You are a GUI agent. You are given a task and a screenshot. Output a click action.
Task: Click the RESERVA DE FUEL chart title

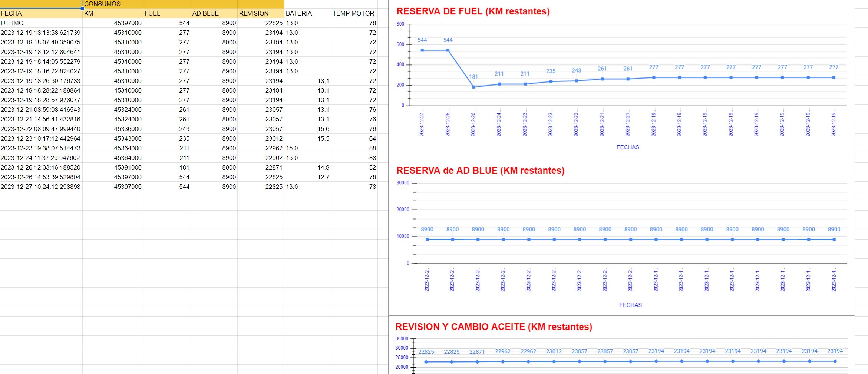(473, 11)
